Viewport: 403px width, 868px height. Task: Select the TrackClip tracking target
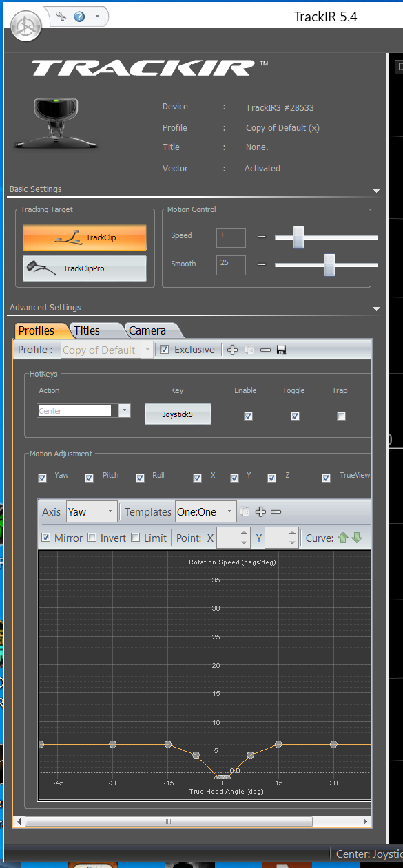coord(85,237)
